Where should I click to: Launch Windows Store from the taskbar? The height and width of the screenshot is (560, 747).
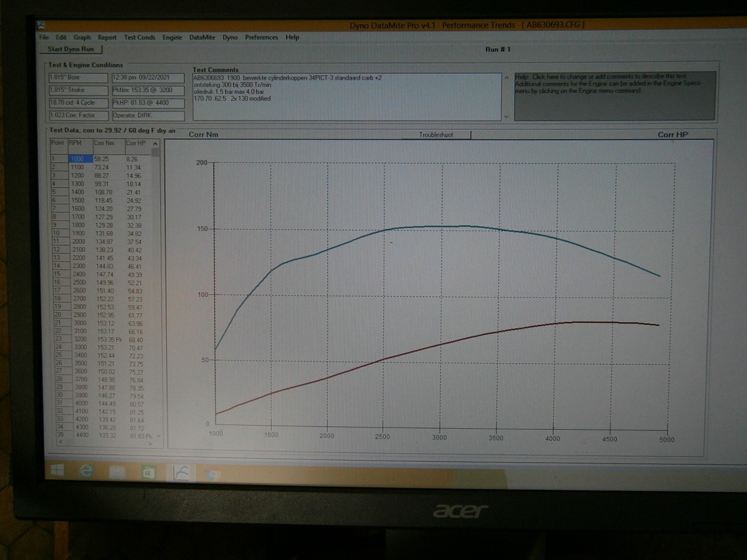click(x=148, y=473)
